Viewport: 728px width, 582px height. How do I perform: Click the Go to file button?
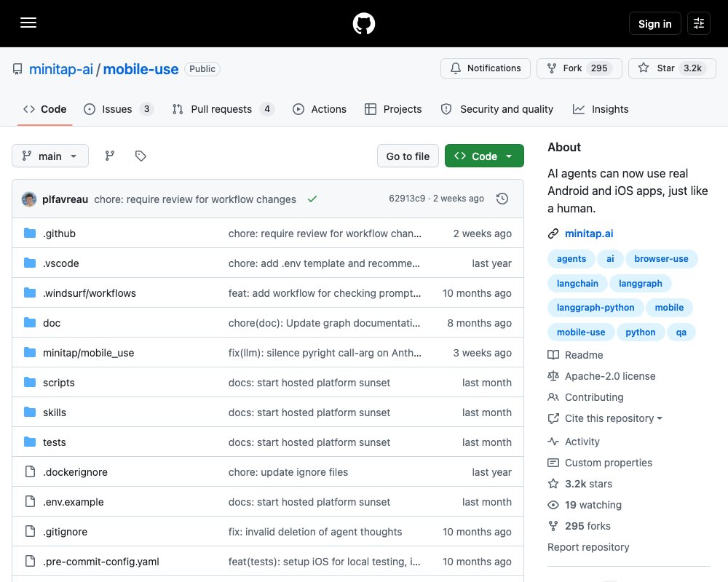coord(408,156)
